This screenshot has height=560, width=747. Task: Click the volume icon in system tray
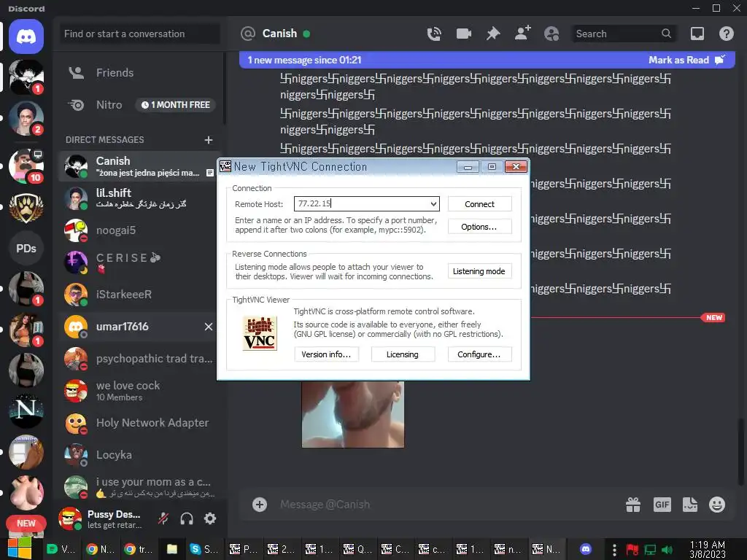(x=667, y=550)
